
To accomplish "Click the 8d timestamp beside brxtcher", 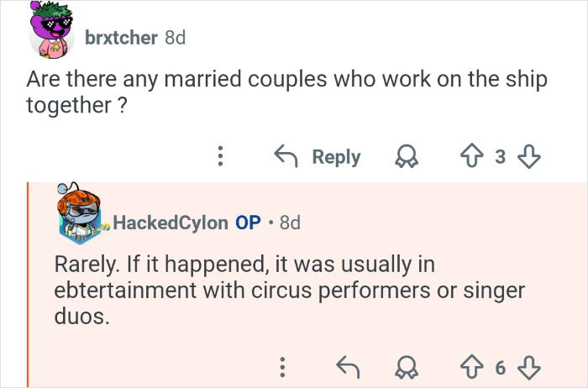I will coord(175,39).
